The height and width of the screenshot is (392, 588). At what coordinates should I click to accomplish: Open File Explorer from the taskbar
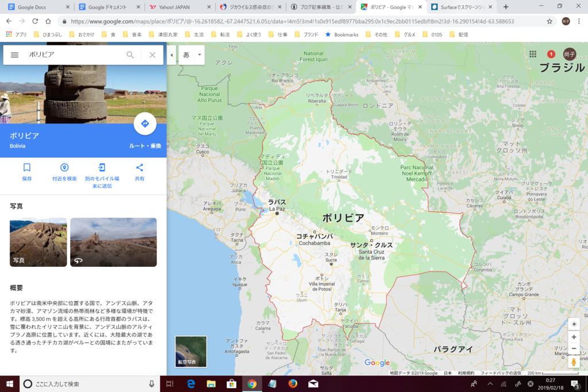211,384
